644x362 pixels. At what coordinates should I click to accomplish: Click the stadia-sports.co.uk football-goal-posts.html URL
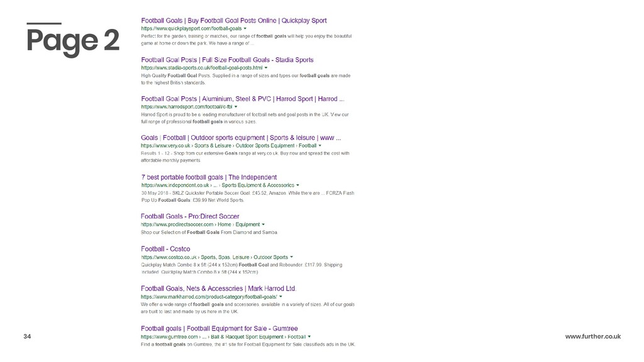pos(202,68)
